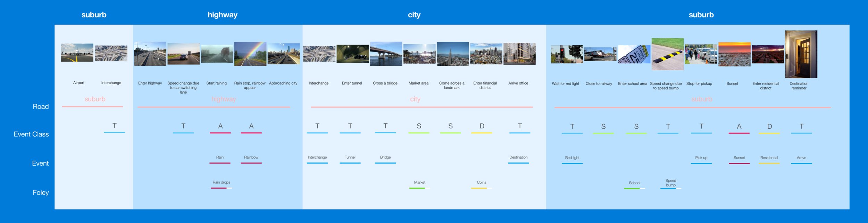Select the 'Tunnel' event marker
Image resolution: width=868 pixels, height=223 pixels.
(x=350, y=159)
